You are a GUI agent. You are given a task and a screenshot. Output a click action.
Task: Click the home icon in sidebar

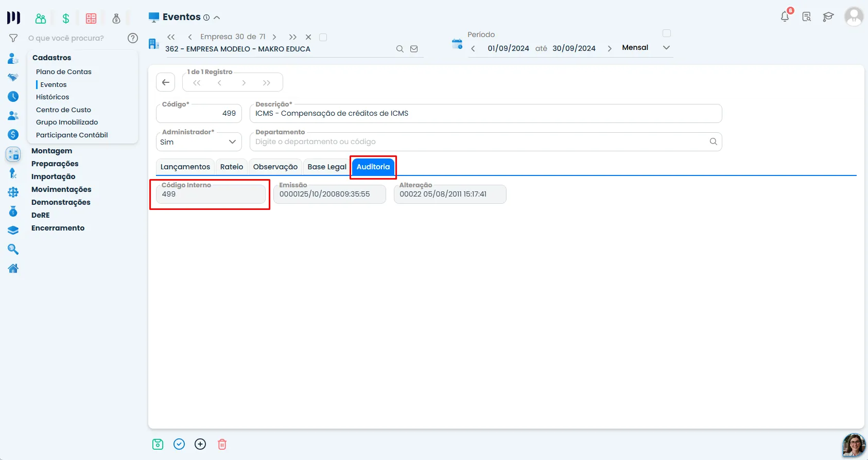click(13, 268)
